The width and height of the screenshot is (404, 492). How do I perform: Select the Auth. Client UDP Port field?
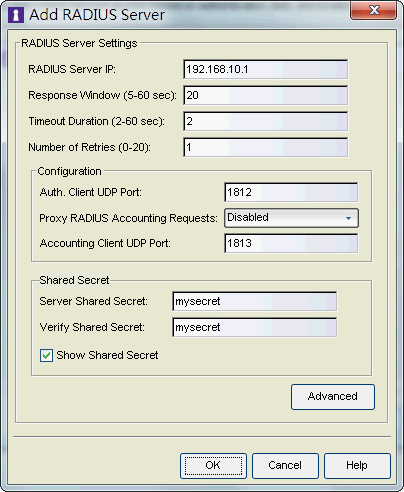pyautogui.click(x=291, y=192)
